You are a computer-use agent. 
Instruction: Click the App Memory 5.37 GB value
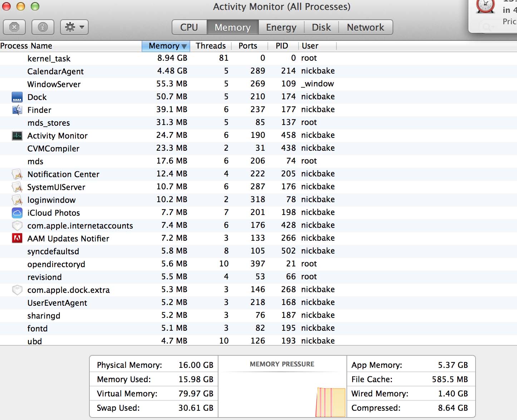[453, 365]
